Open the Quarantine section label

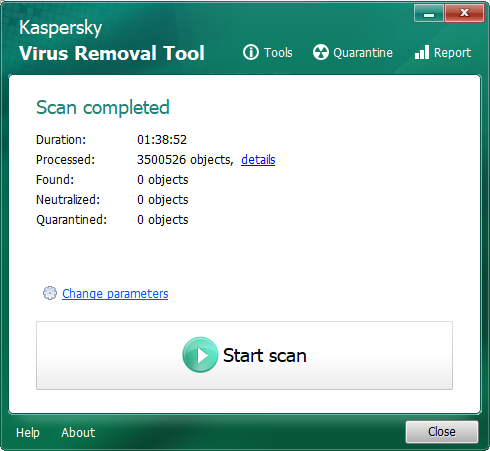[363, 53]
